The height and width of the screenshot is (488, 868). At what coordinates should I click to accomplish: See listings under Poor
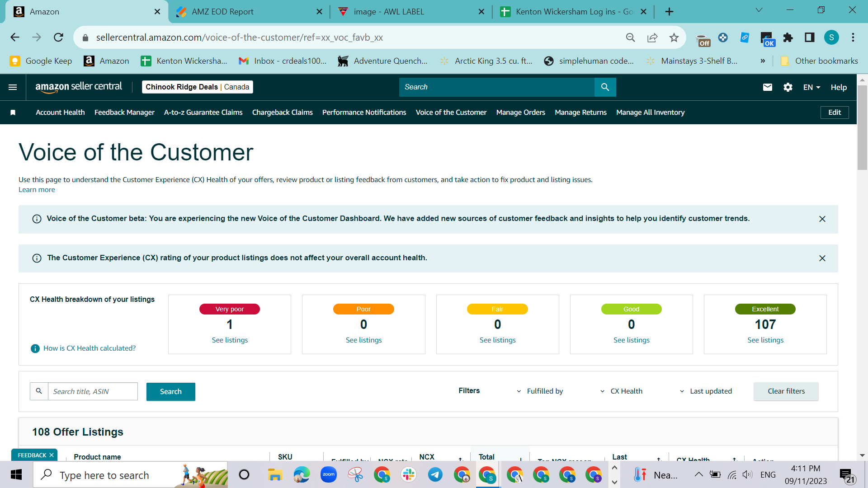click(363, 340)
